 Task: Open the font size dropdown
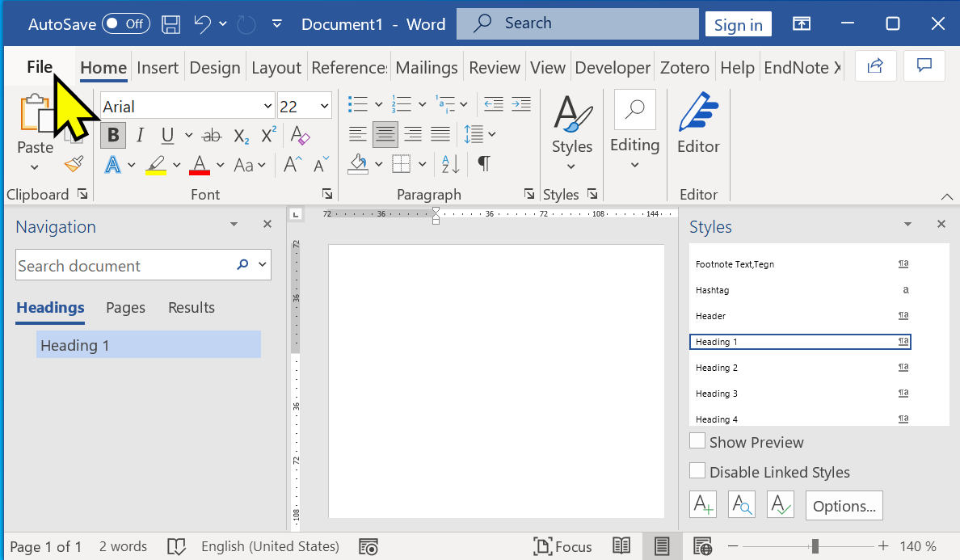(x=324, y=106)
